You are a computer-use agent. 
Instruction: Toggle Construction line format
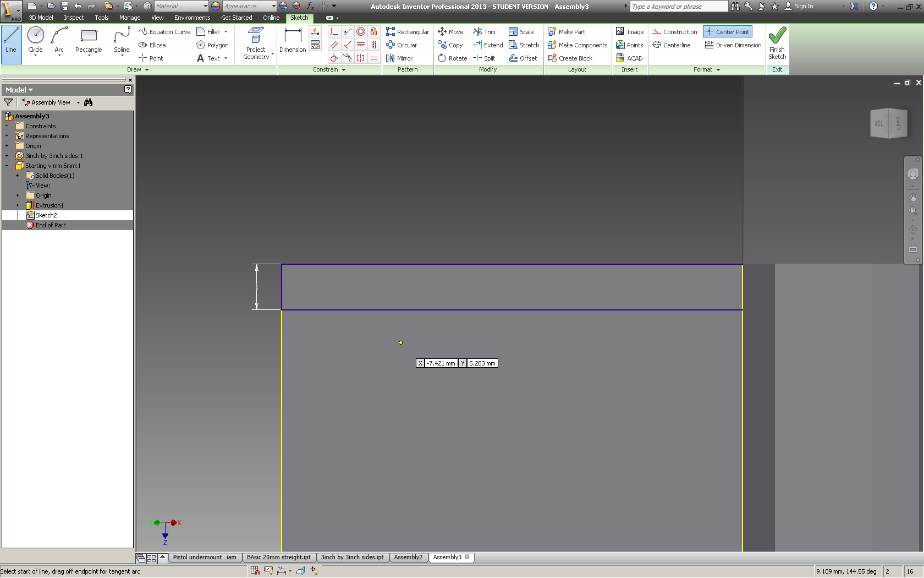[675, 32]
